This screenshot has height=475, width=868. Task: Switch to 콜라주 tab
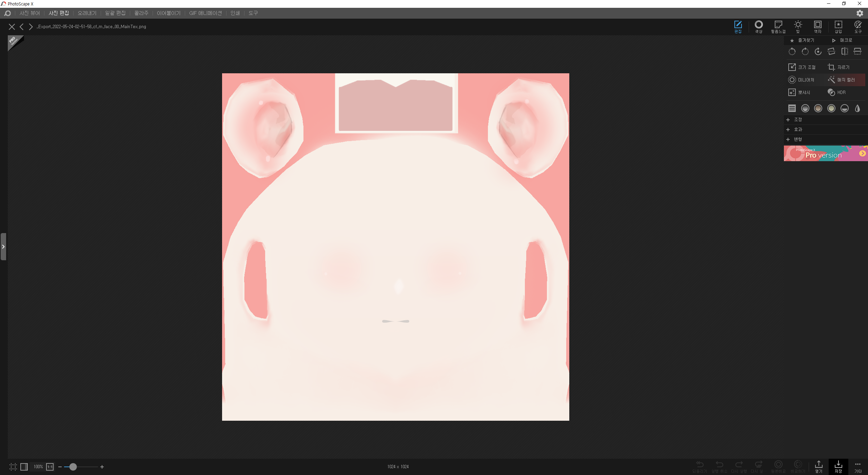(141, 13)
